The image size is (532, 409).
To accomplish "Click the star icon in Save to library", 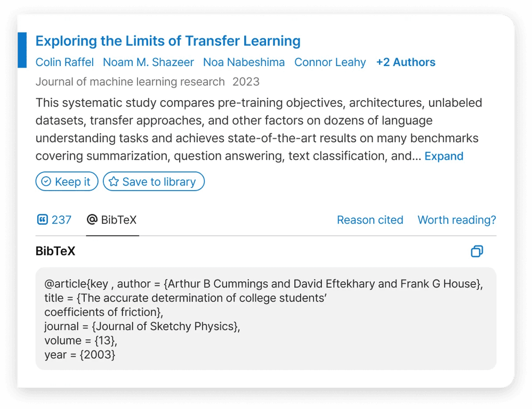I will pos(114,182).
